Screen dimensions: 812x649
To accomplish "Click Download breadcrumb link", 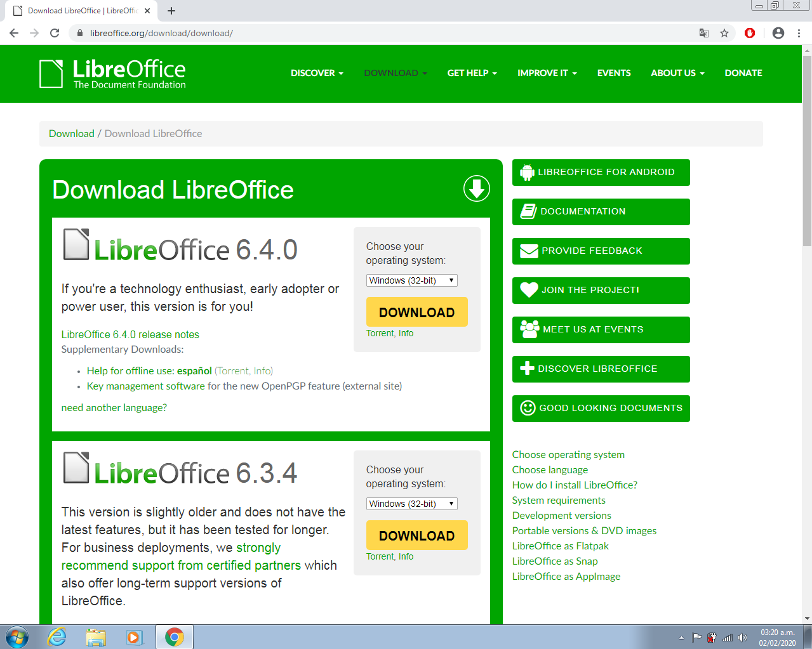I will [72, 133].
